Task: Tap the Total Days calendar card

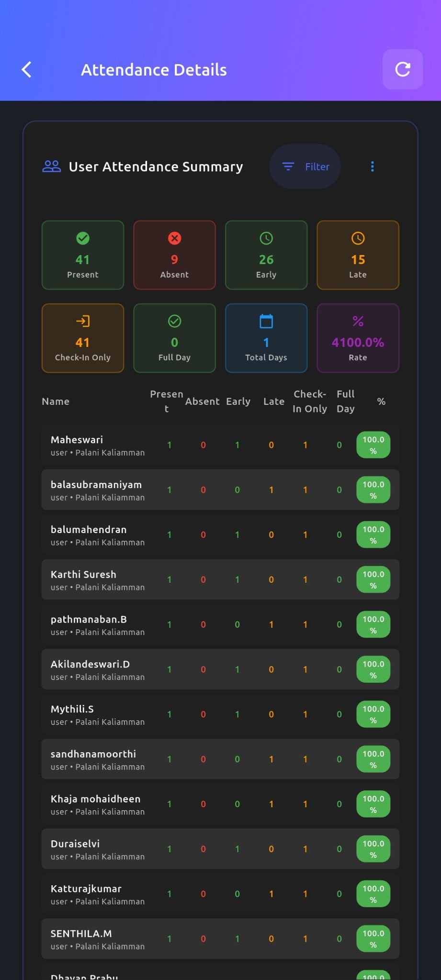Action: tap(266, 338)
